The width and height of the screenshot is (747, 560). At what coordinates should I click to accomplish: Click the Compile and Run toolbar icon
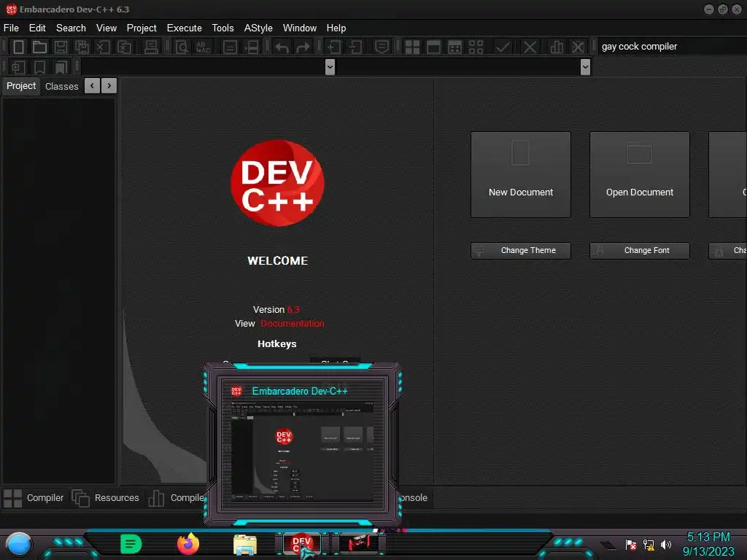click(455, 47)
